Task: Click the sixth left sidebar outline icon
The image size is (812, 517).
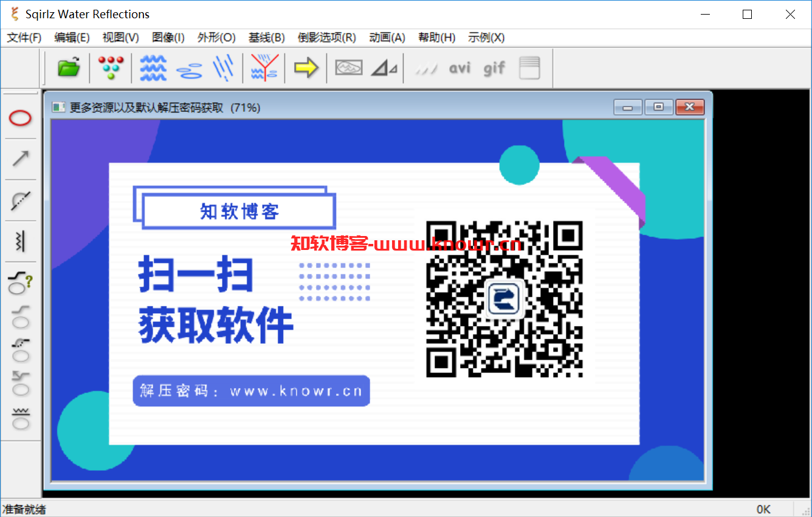Action: click(x=21, y=316)
